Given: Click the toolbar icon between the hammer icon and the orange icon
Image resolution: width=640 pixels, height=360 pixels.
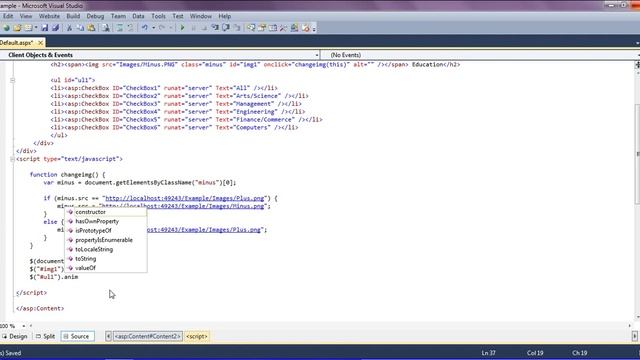Looking at the screenshot, I should point(294,28).
